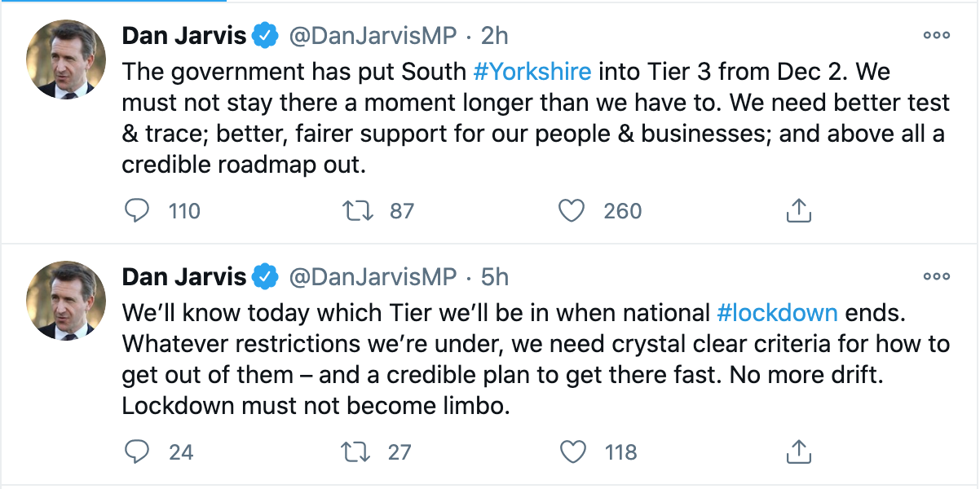Open more options menu on the 5h tweet
980x489 pixels.
936,276
